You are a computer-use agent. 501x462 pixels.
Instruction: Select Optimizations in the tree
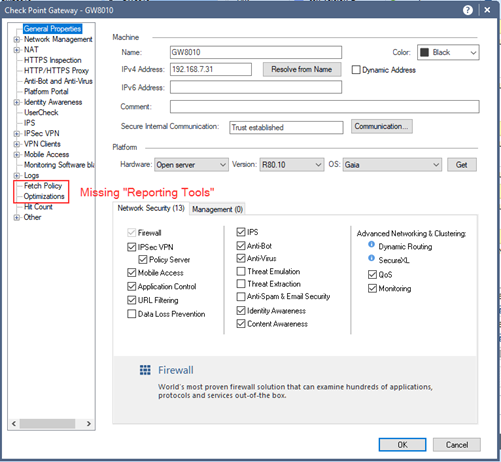pyautogui.click(x=44, y=196)
